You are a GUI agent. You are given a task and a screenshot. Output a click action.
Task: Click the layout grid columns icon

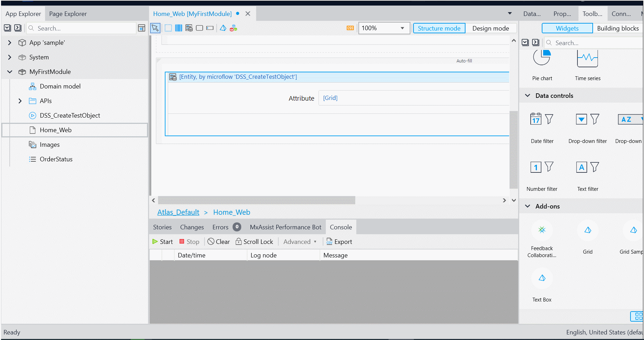pyautogui.click(x=179, y=28)
